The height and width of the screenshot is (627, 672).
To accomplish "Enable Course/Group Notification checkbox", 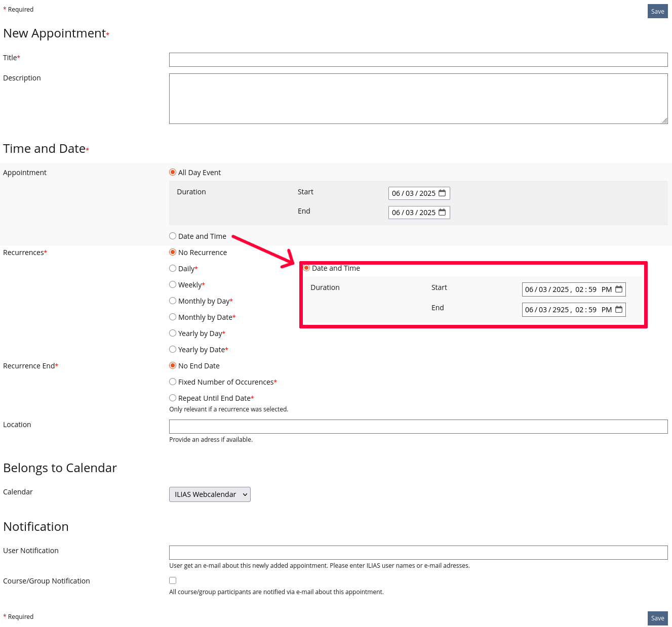I will [173, 581].
